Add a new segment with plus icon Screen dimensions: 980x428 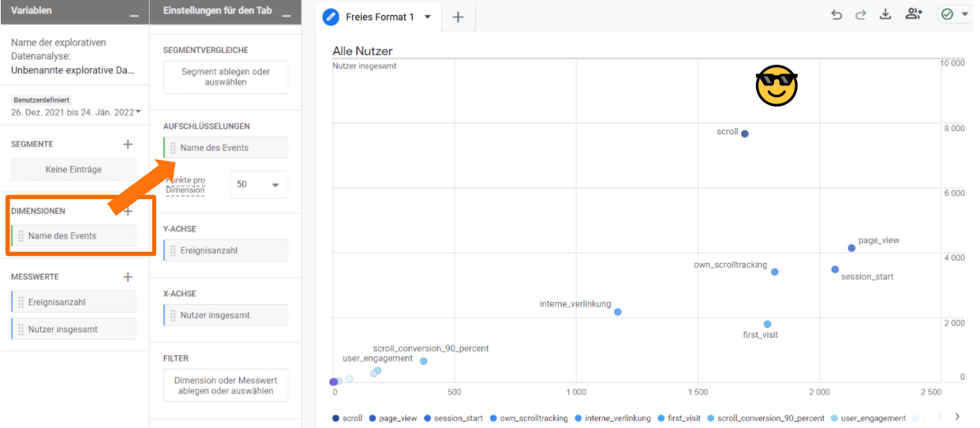[128, 145]
